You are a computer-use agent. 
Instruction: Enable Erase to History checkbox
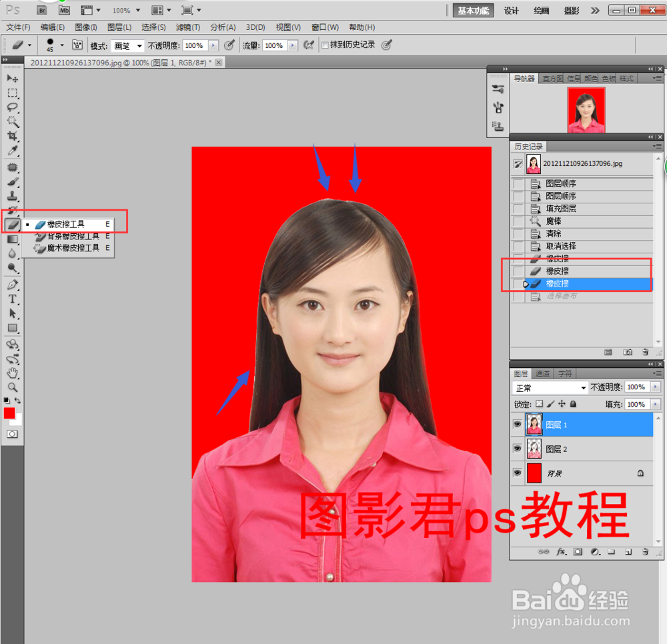[325, 45]
